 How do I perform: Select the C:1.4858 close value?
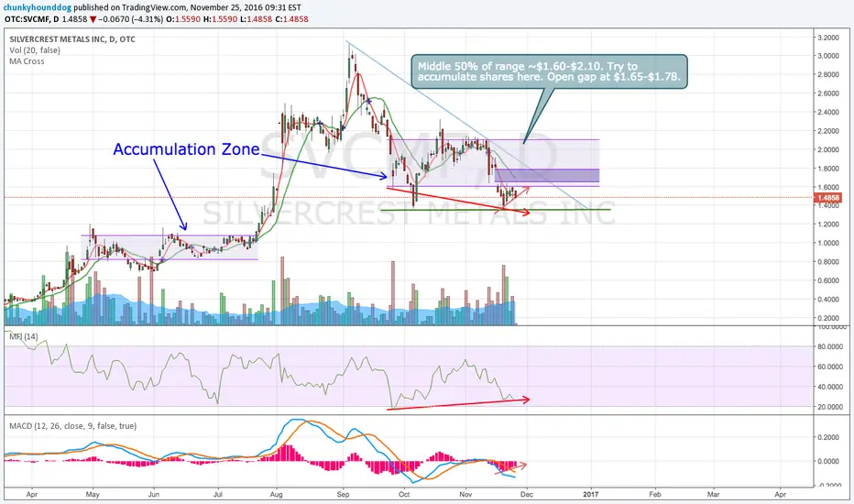292,19
